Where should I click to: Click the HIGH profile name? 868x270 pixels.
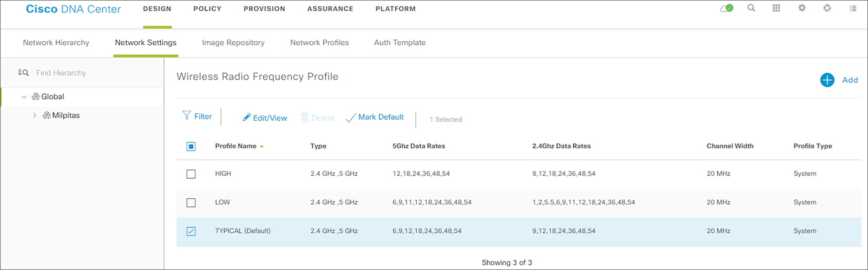click(223, 174)
